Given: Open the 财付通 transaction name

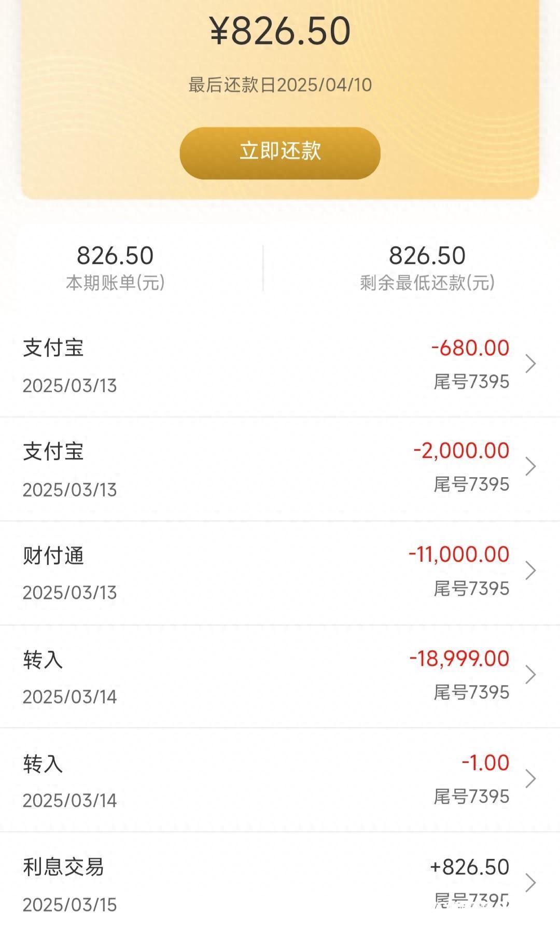Looking at the screenshot, I should (x=53, y=556).
